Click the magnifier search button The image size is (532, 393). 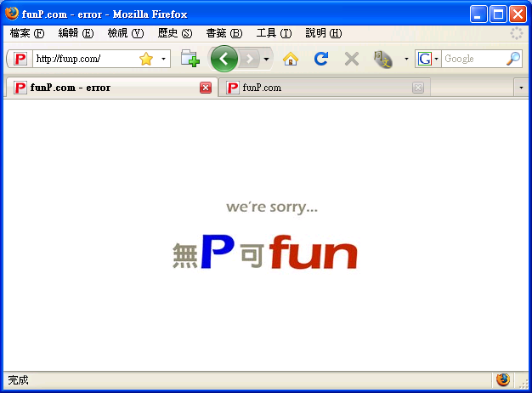pos(513,59)
